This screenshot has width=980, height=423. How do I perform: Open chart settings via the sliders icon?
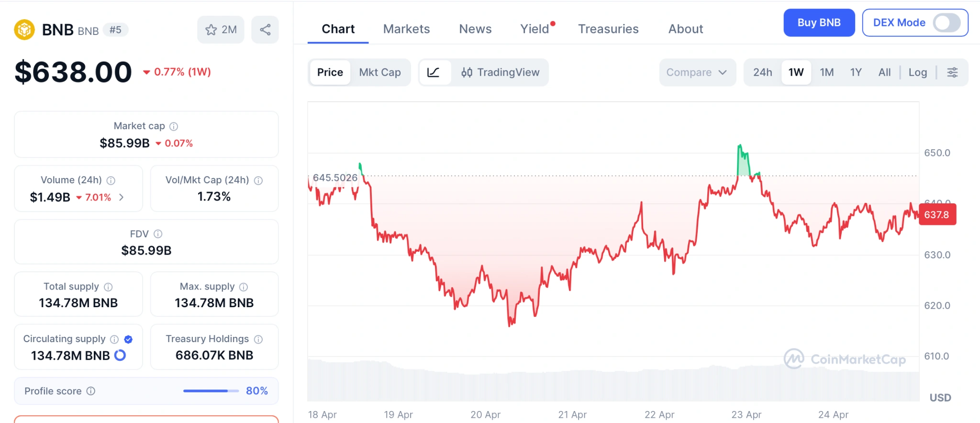click(x=952, y=72)
